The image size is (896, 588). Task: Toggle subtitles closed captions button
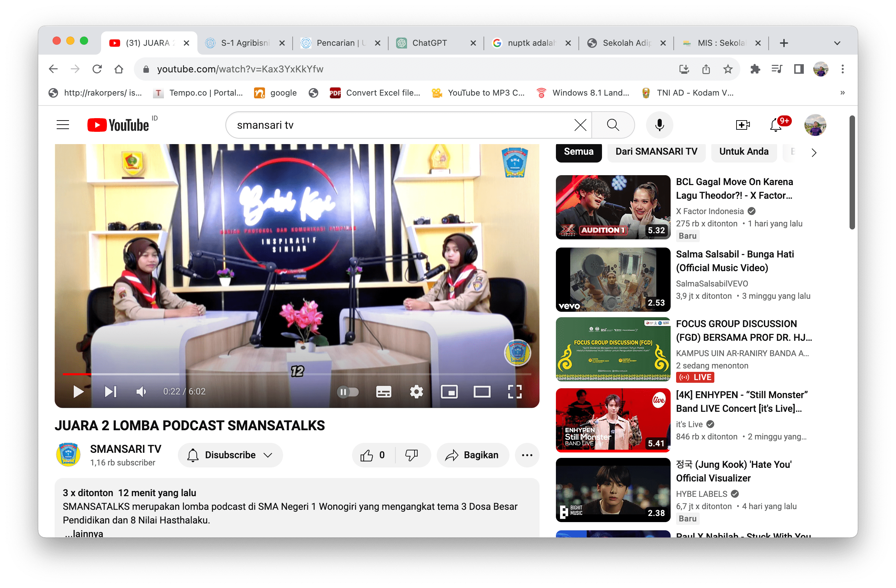coord(383,392)
